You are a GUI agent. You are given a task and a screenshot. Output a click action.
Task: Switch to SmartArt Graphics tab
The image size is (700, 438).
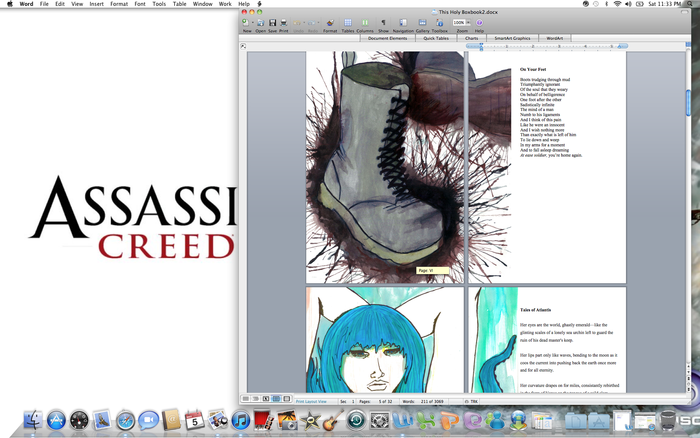coord(512,38)
